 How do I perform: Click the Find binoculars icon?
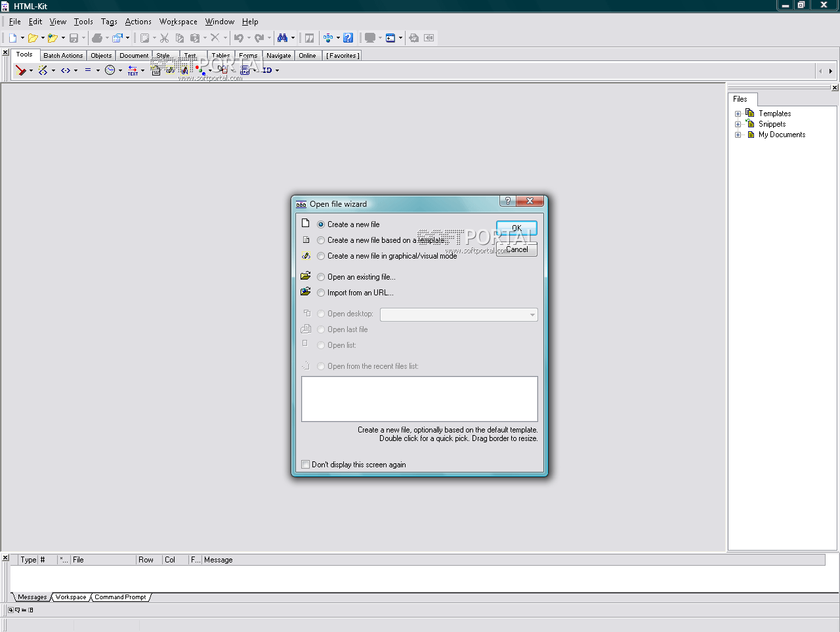[x=282, y=38]
